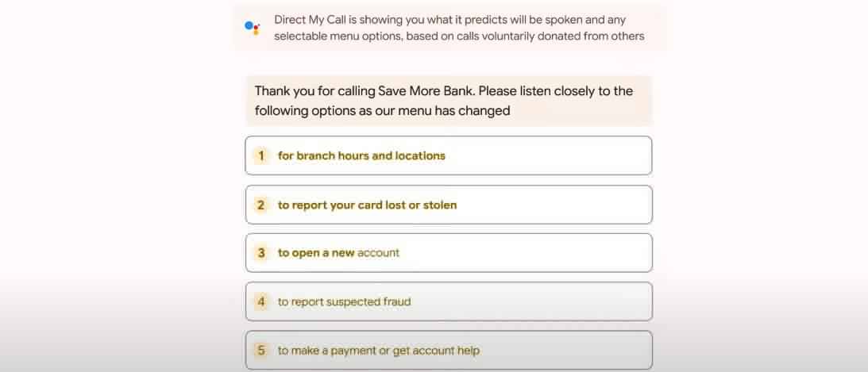Screen dimensions: 868x372
Task: Click "following options as our menu has changed"
Action: pos(382,111)
